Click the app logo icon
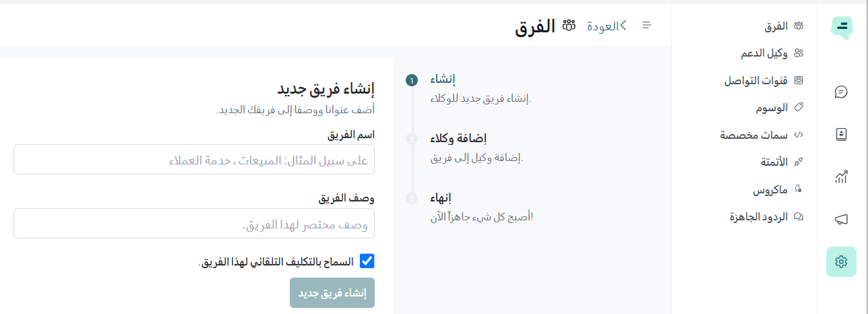 [x=841, y=27]
